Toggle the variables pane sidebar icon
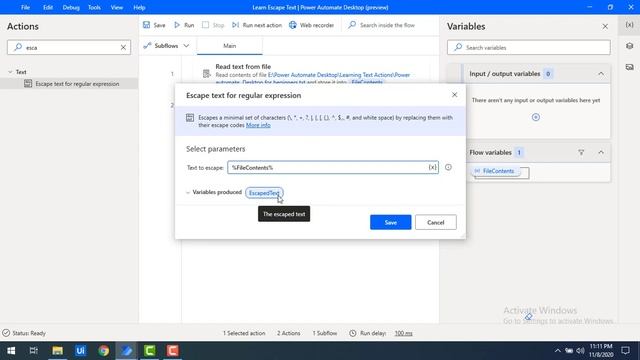 click(x=629, y=25)
